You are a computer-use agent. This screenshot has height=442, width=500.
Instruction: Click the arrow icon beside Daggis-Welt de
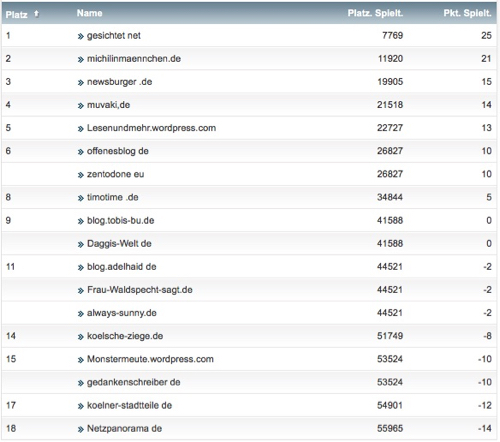point(80,244)
